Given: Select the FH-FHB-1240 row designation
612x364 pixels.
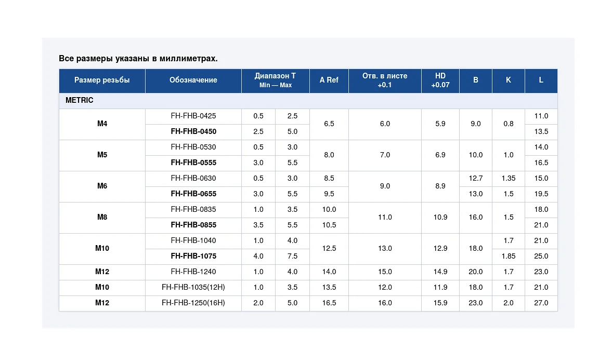Looking at the screenshot, I should (x=193, y=272).
